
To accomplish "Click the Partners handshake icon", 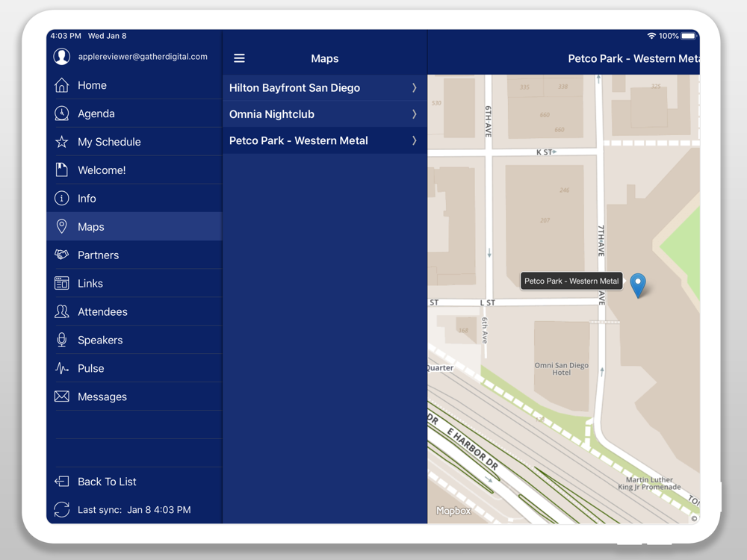I will click(x=61, y=255).
